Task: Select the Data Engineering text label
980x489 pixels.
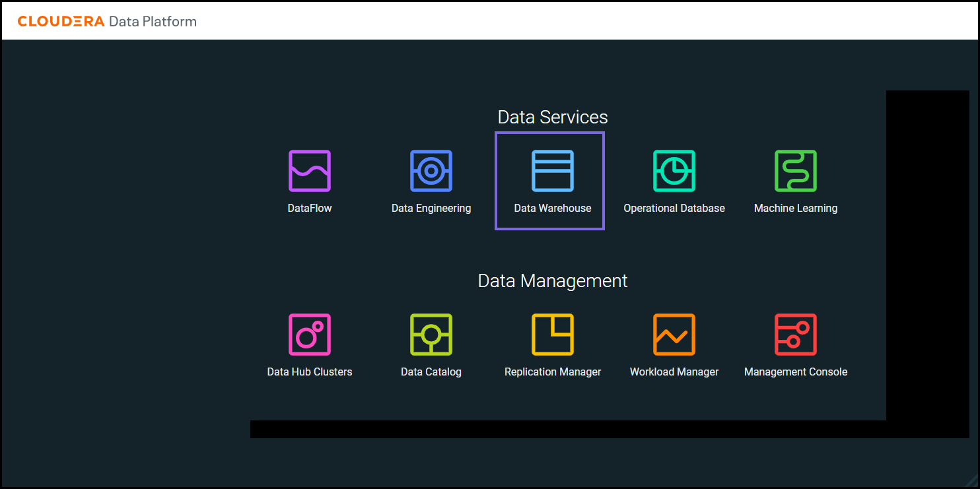Action: coord(431,209)
